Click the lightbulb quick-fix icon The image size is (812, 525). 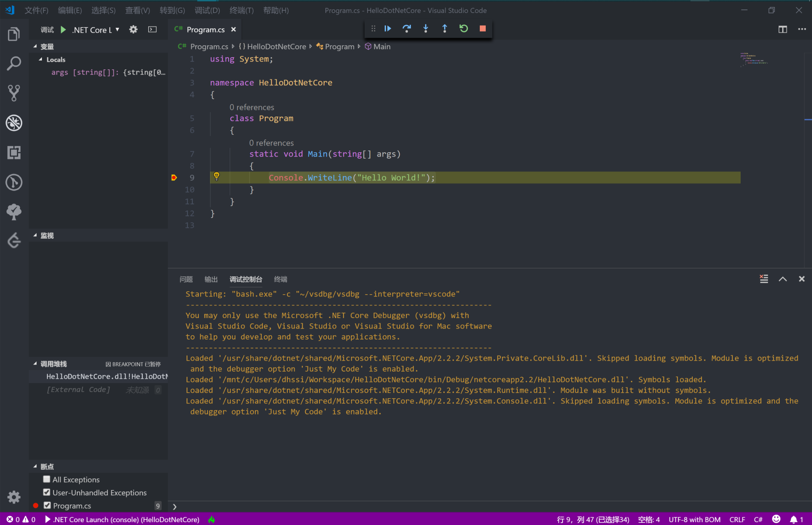pos(217,176)
